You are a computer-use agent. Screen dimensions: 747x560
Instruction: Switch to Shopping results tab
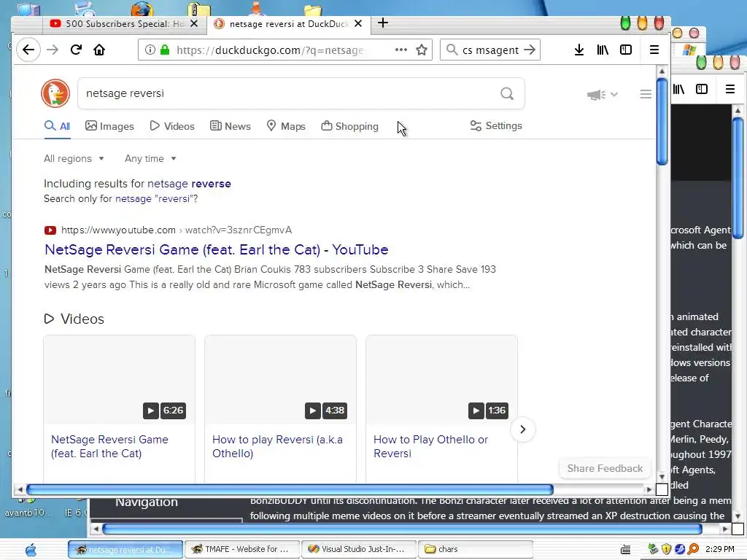[x=349, y=126]
